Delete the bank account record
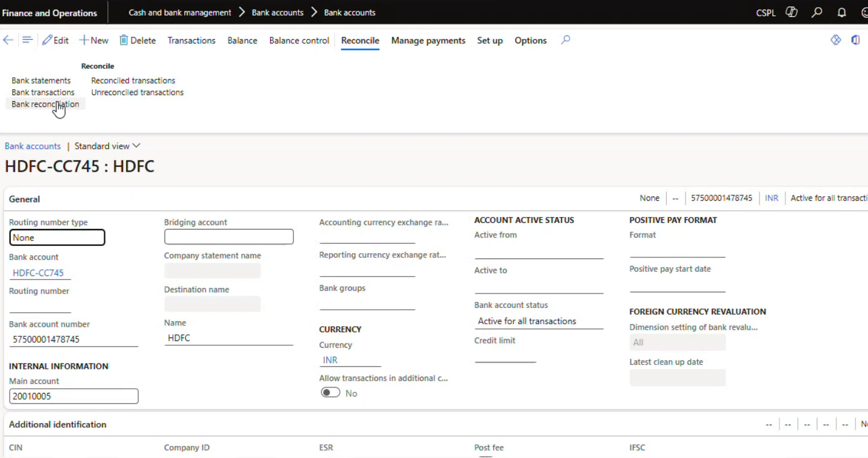Viewport: 868px width, 458px height. pyautogui.click(x=137, y=40)
